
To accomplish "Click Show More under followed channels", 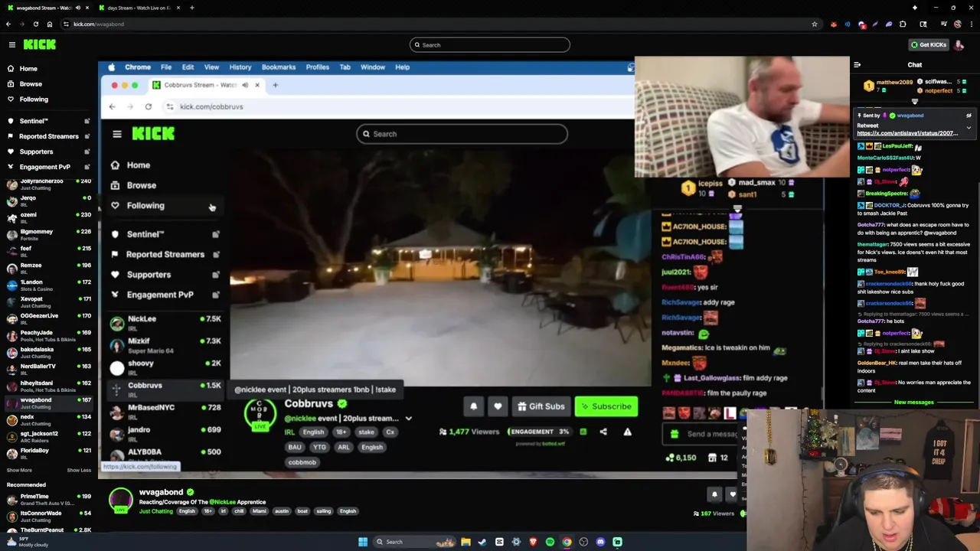I will [19, 470].
